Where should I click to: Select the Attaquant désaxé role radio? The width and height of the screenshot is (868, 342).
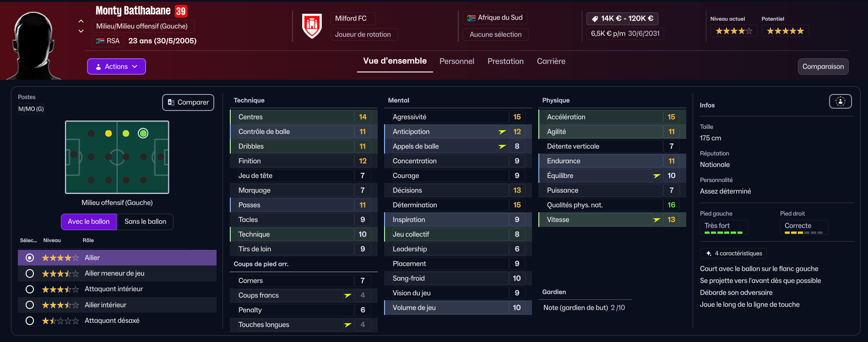tap(30, 321)
